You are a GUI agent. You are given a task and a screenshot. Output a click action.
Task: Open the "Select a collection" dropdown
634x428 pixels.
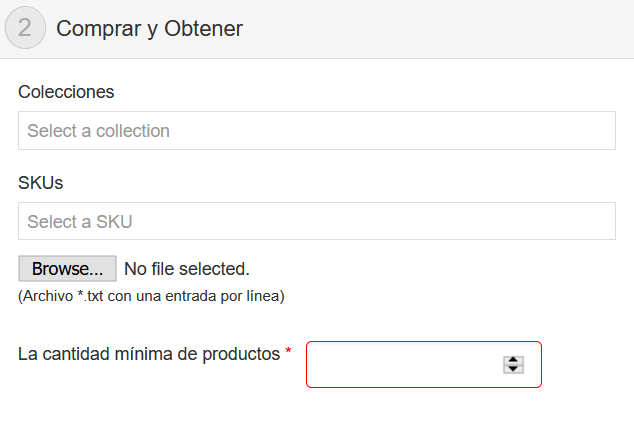pyautogui.click(x=316, y=131)
